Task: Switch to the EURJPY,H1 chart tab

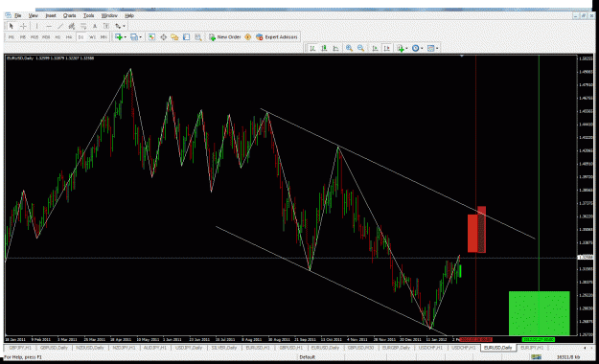Action: click(532, 348)
